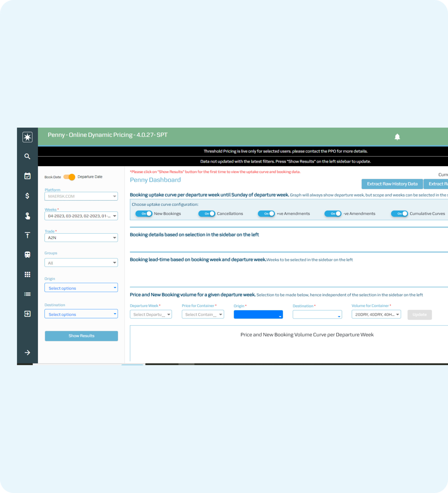Turn off New Bookings toggle

144,214
